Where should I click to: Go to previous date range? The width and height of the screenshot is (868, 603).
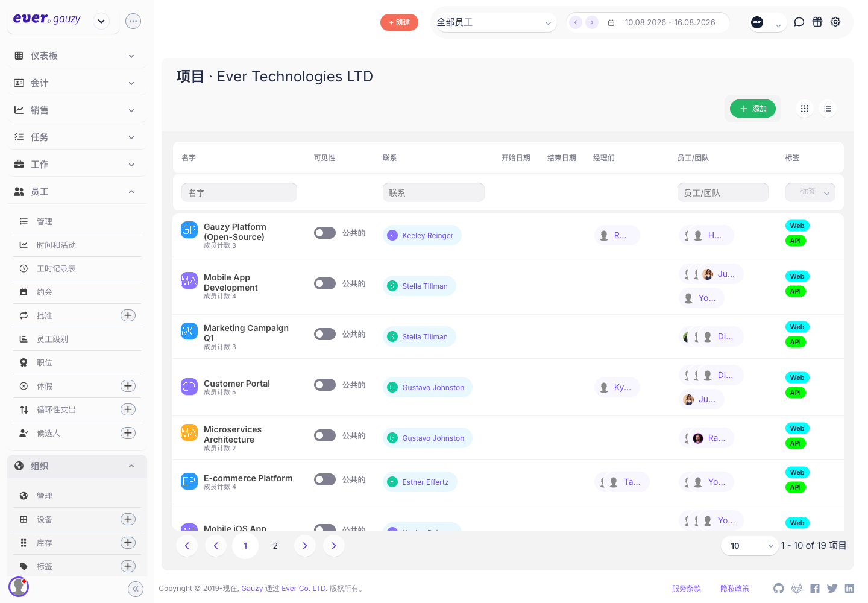click(576, 22)
